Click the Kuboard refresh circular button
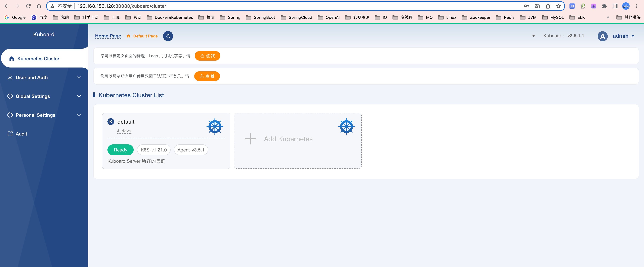Viewport: 644px width, 267px height. coord(168,36)
